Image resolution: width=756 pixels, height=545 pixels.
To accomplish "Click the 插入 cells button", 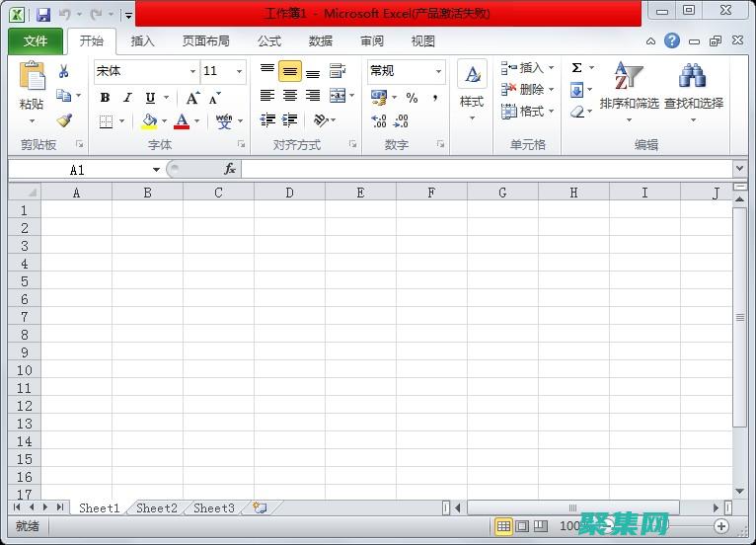I will point(527,68).
